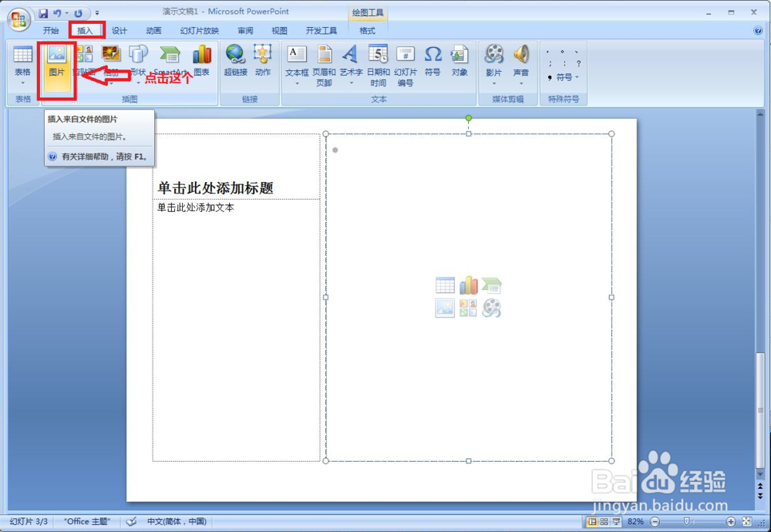Switch to the 设计 ribbon tab

point(118,30)
